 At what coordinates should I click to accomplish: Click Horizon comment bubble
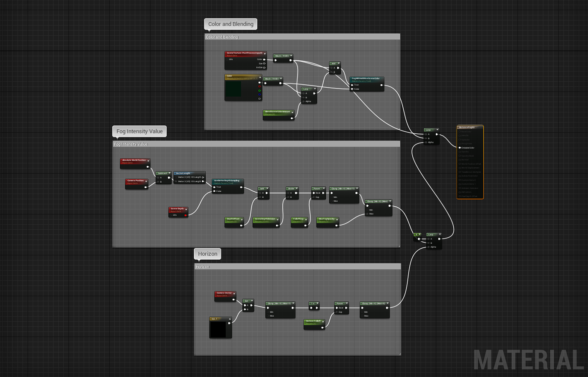coord(207,254)
